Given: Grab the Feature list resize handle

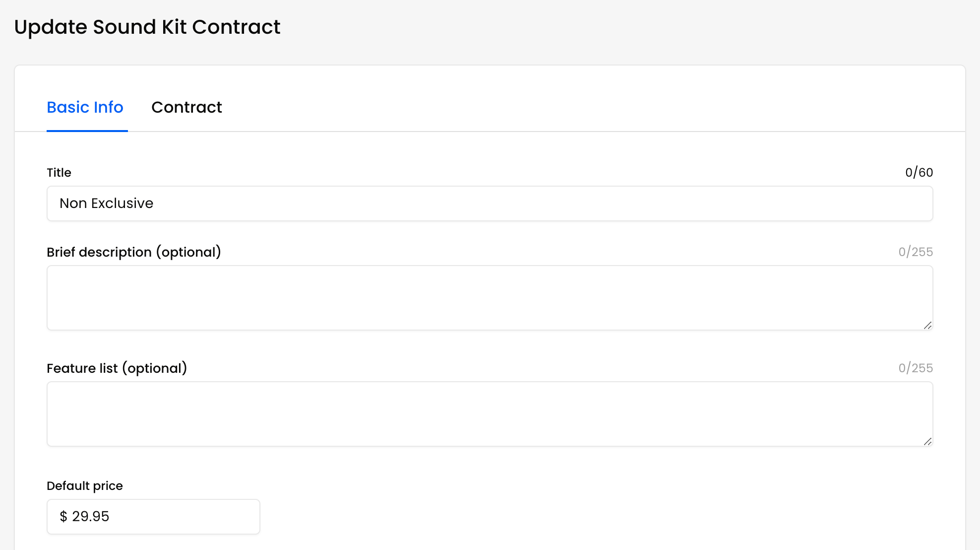Looking at the screenshot, I should (927, 441).
